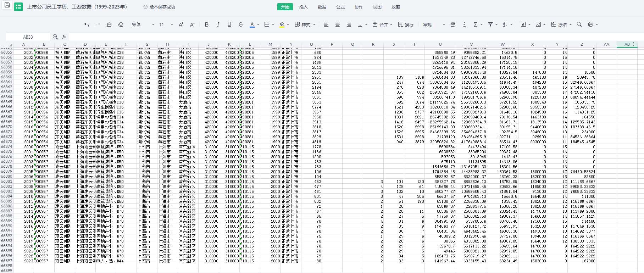Open the find magnifier icon in toolbar
Viewport: 644px width, 273px height.
click(579, 24)
